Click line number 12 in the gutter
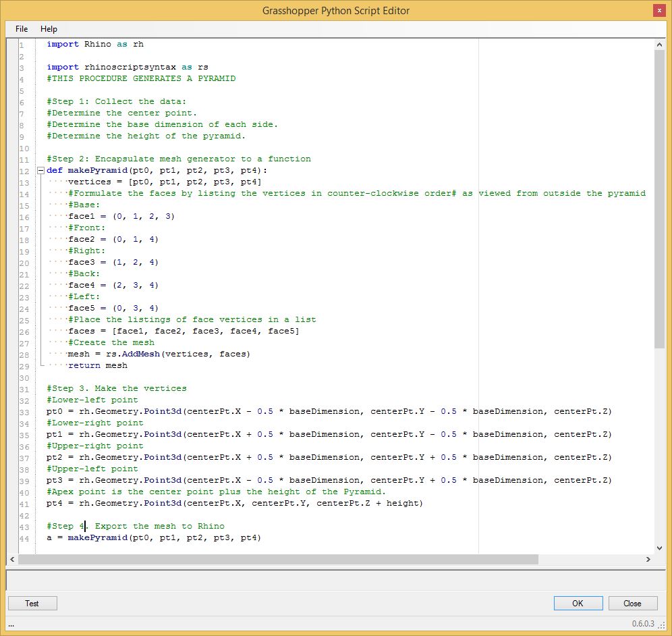Screen dimensions: 672x636 (24, 171)
